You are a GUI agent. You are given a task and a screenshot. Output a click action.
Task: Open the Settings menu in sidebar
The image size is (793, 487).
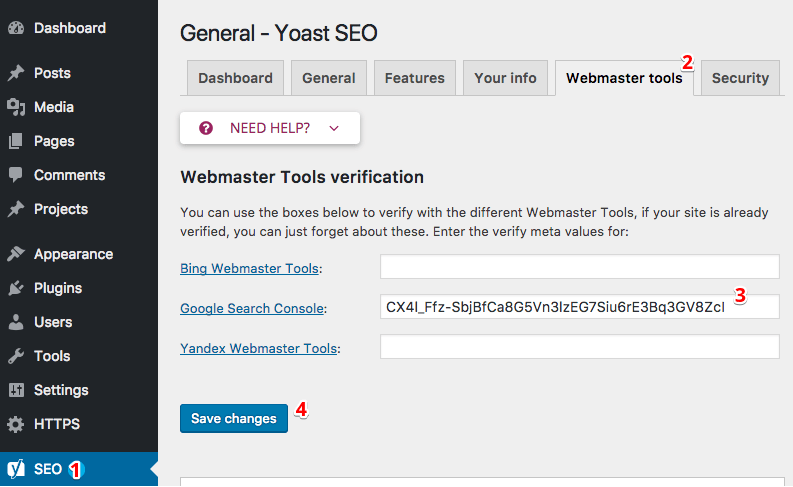point(61,390)
